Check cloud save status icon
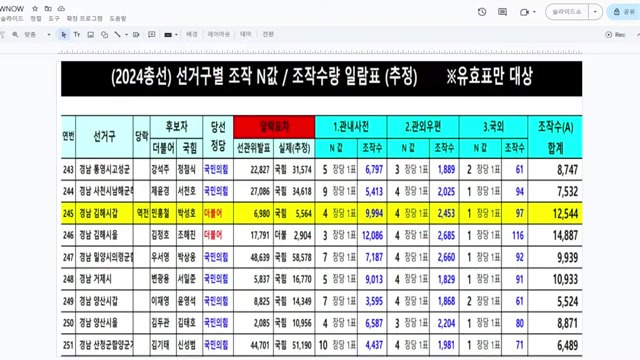Image resolution: width=640 pixels, height=360 pixels. click(61, 8)
